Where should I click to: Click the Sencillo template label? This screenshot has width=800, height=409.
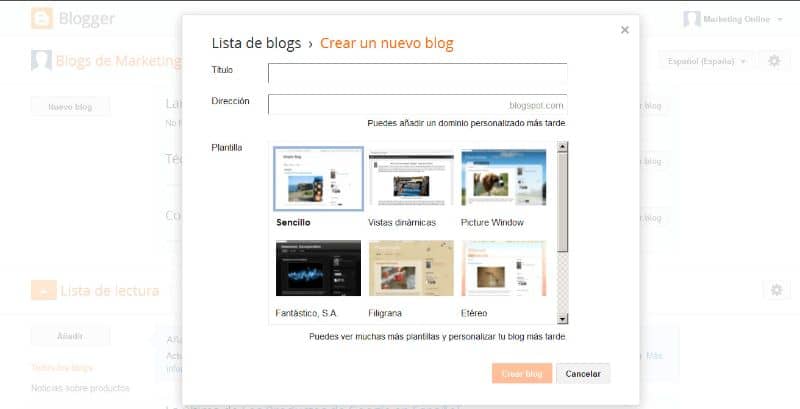(x=293, y=222)
